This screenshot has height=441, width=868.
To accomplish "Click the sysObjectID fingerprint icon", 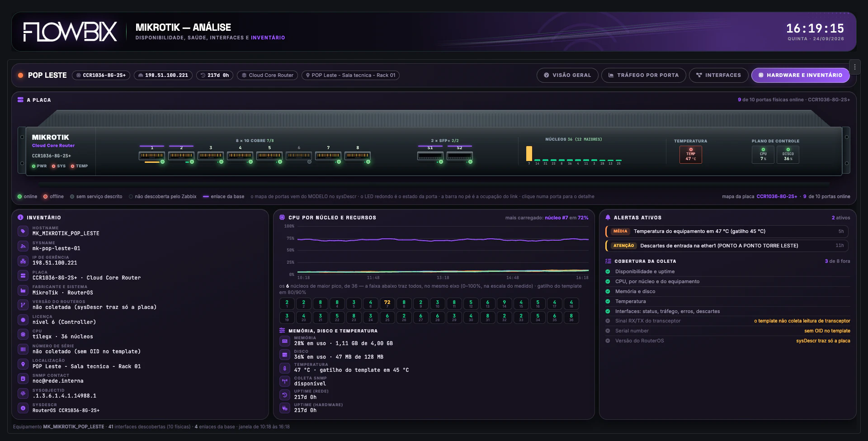I will pyautogui.click(x=23, y=394).
